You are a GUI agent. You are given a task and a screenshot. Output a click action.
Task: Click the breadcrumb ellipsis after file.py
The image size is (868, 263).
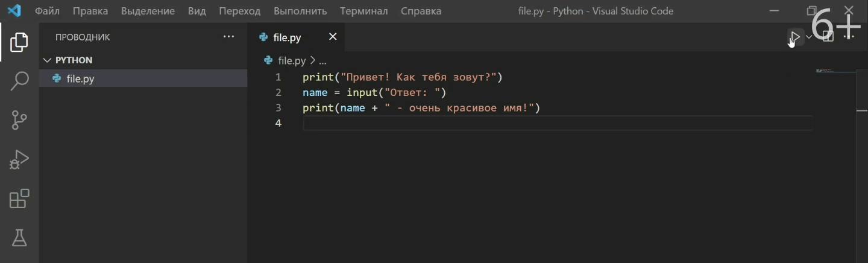(x=322, y=61)
